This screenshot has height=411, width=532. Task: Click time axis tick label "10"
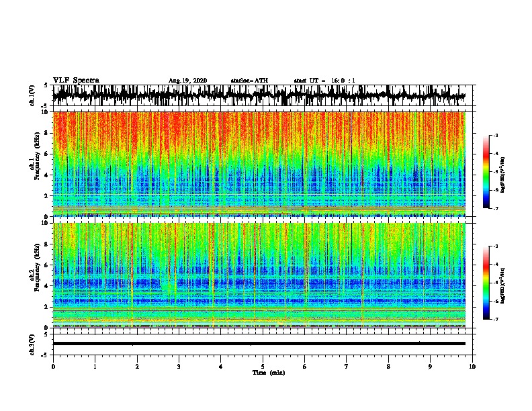point(472,367)
